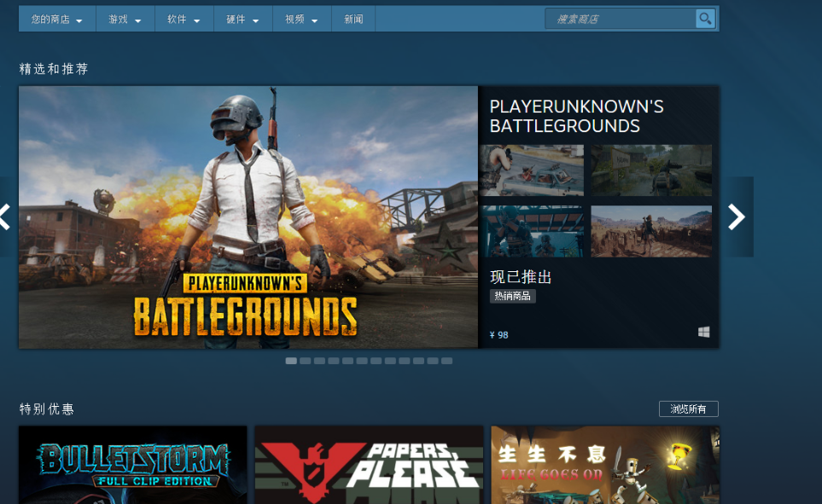Go back with carousel left arrow
The image size is (822, 504).
click(5, 217)
